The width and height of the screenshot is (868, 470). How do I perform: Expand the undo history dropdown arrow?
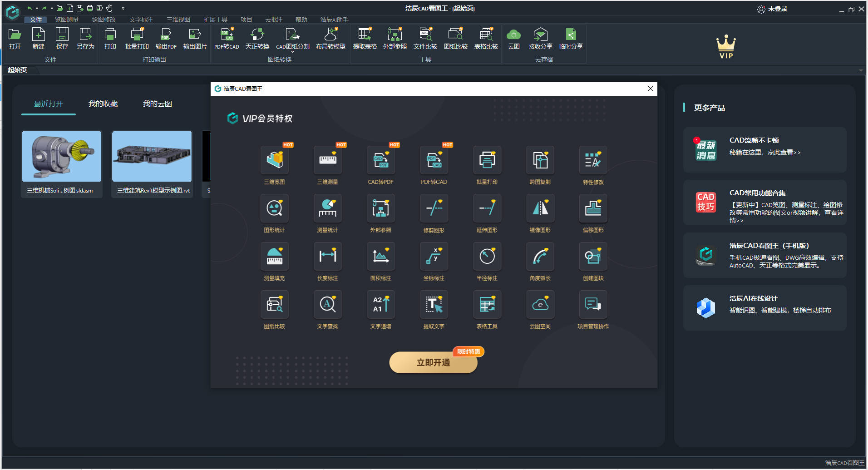pyautogui.click(x=37, y=8)
